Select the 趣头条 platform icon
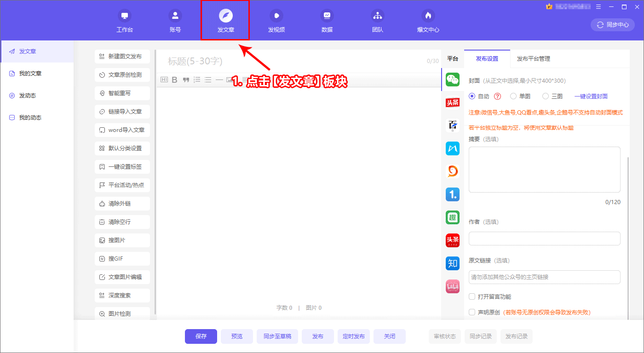The image size is (644, 353). (x=453, y=217)
